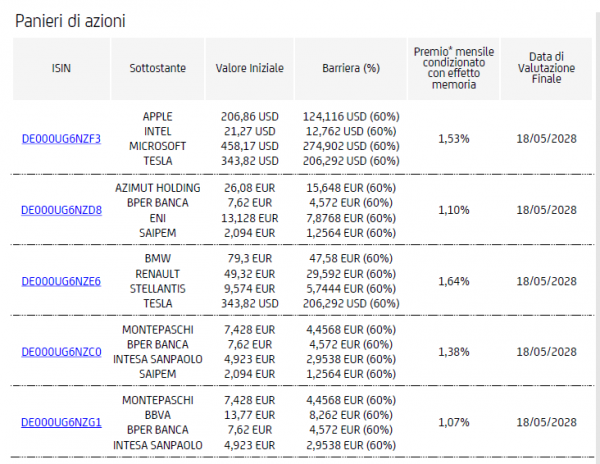Click the 26,08 EUR initial value
This screenshot has height=464, width=600.
[x=249, y=188]
